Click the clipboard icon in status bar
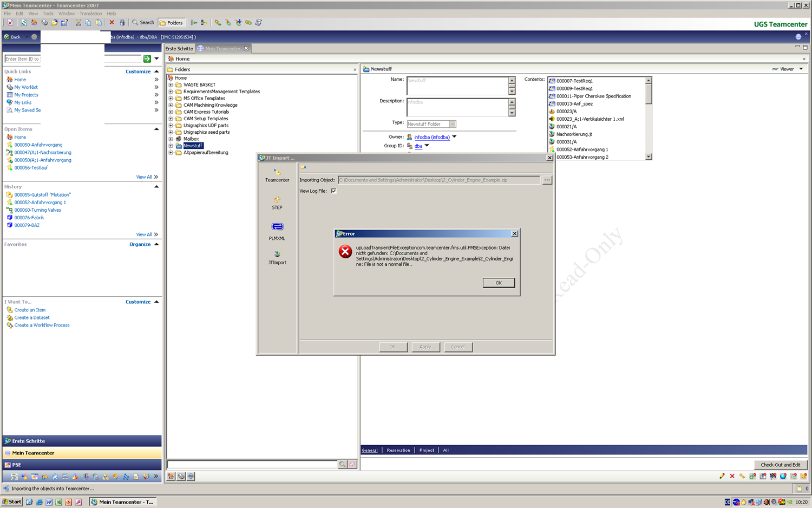 pyautogui.click(x=799, y=489)
